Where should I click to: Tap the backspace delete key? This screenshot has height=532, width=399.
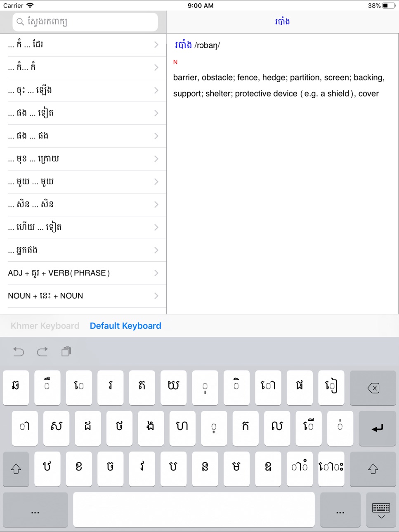373,388
